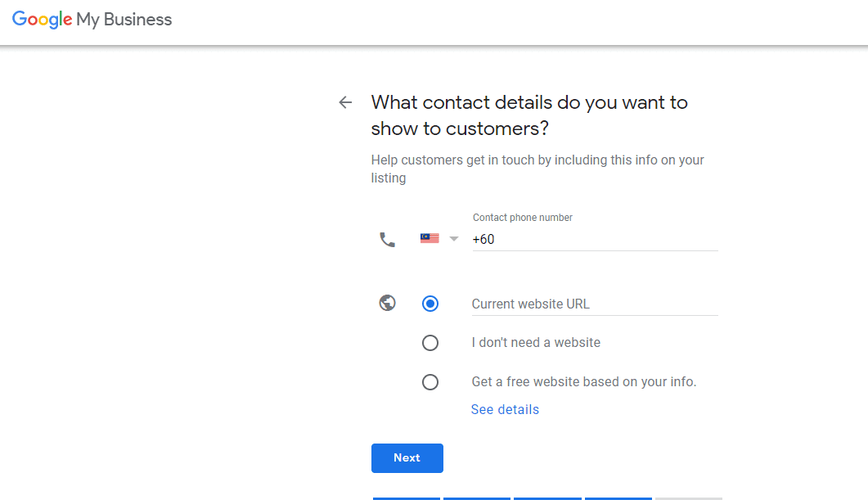This screenshot has height=500, width=868.
Task: Focus the Contact phone number field
Action: click(595, 239)
